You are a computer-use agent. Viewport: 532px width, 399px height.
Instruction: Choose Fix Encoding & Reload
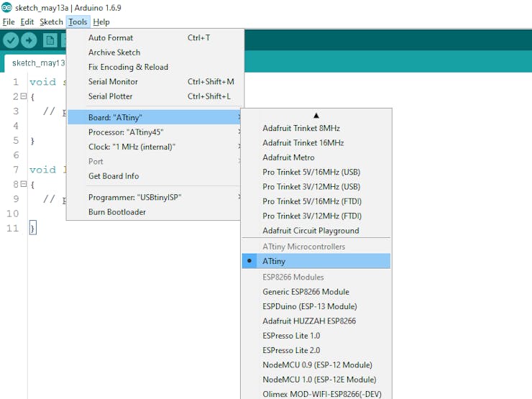coord(155,67)
